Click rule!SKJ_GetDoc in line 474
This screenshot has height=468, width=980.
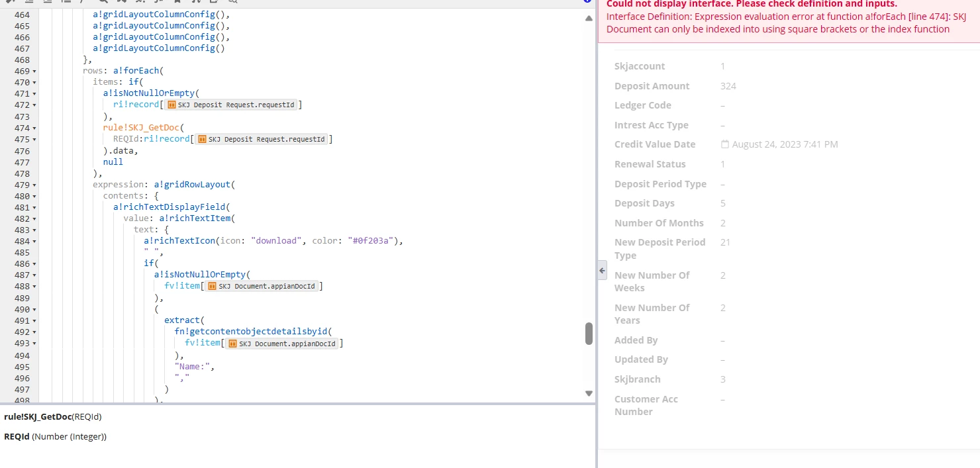tap(140, 128)
